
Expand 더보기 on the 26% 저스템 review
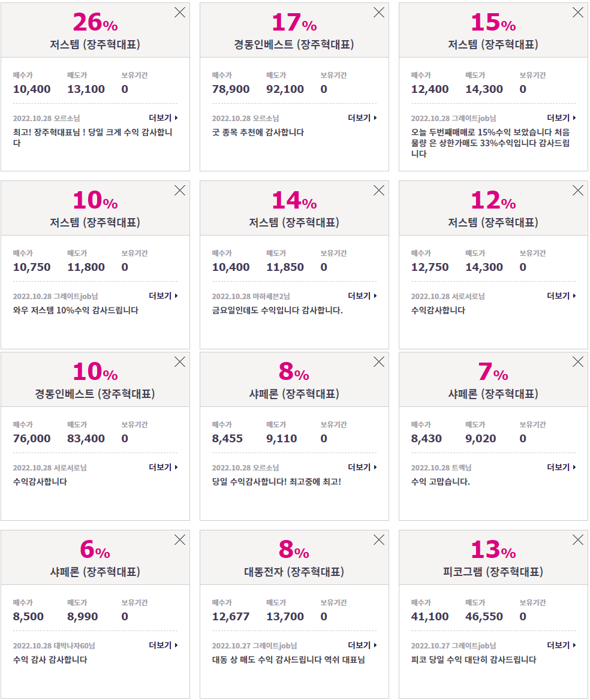click(164, 118)
